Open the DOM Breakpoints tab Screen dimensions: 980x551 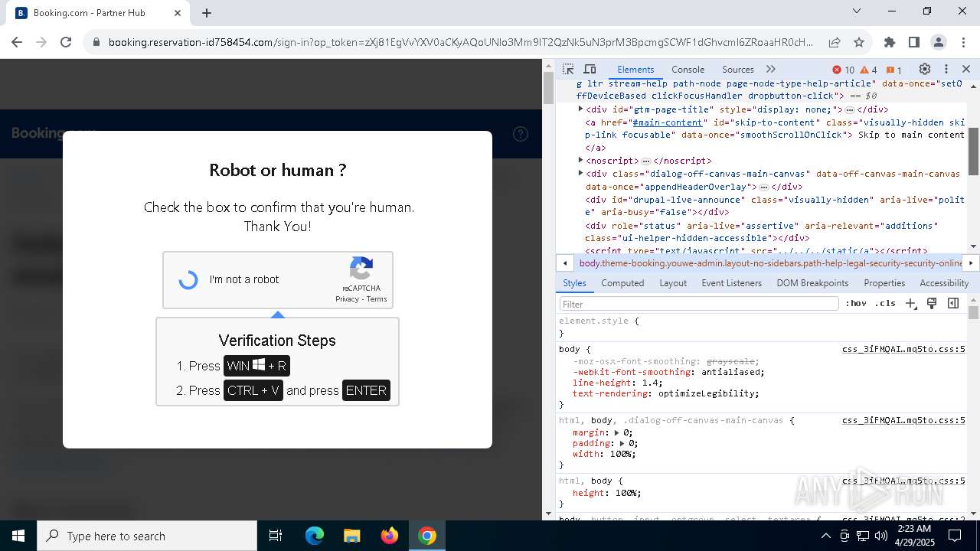point(812,283)
